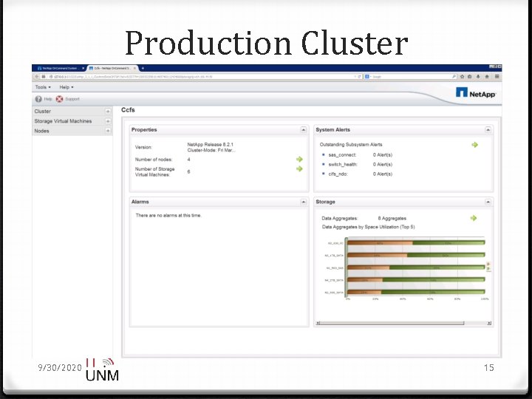532x399 pixels.
Task: Click the Storage scrollbar left arrow
Action: [x=318, y=323]
